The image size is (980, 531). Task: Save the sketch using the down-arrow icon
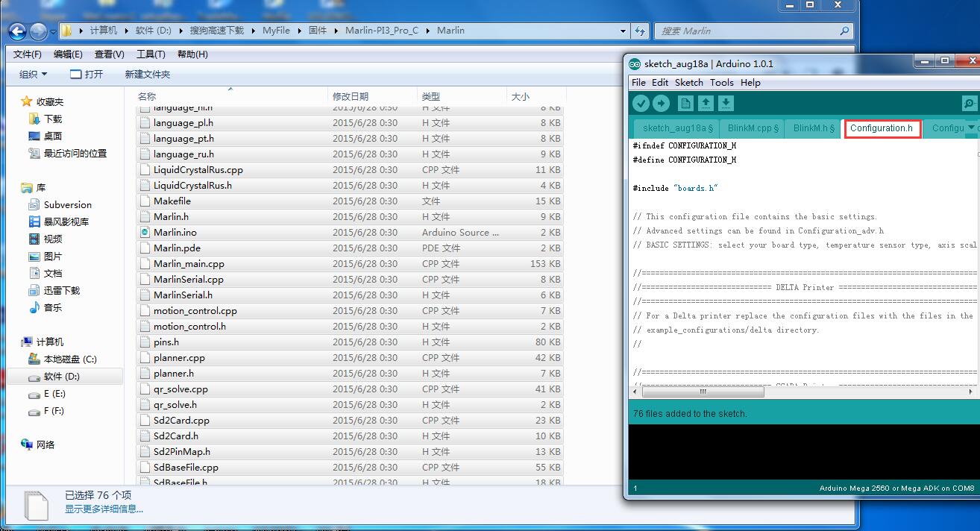(726, 103)
